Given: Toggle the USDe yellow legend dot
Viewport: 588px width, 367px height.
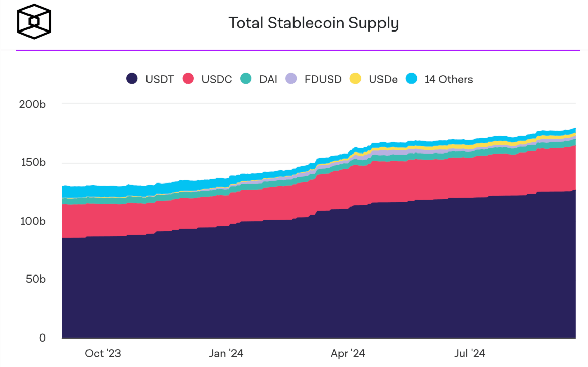Looking at the screenshot, I should (356, 79).
